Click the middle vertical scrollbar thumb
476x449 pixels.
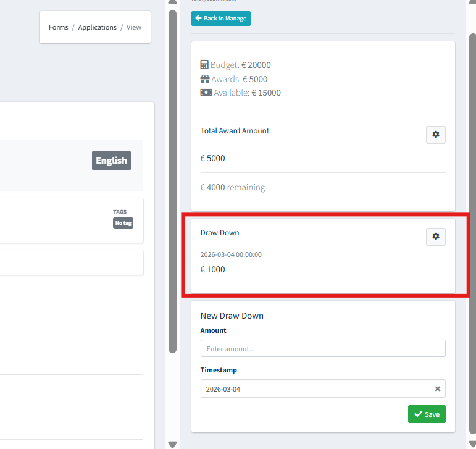(172, 179)
